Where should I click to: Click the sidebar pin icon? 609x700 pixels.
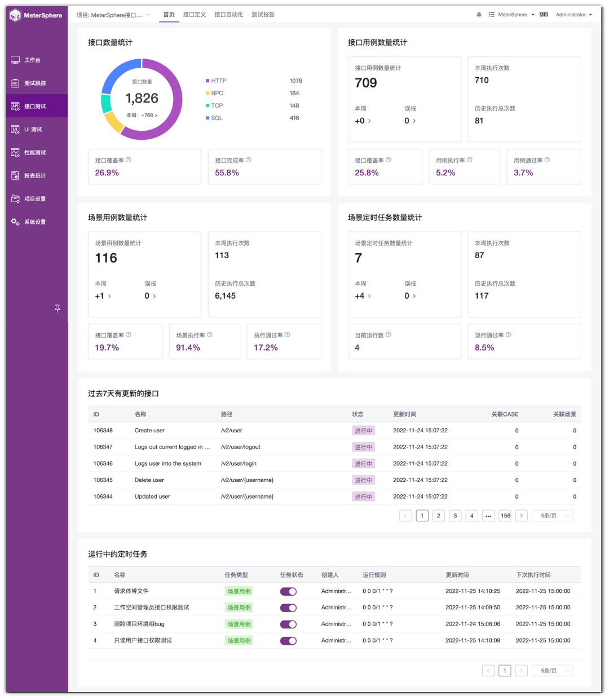click(x=57, y=308)
